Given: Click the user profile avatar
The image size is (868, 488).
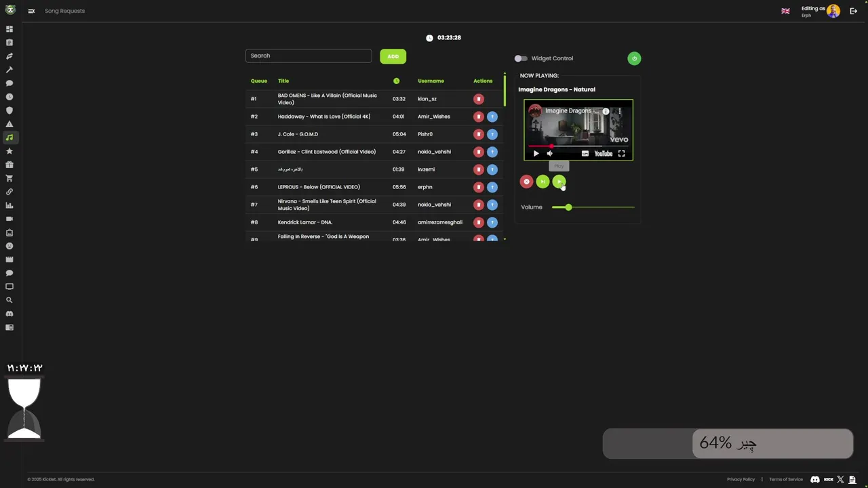Looking at the screenshot, I should [833, 11].
